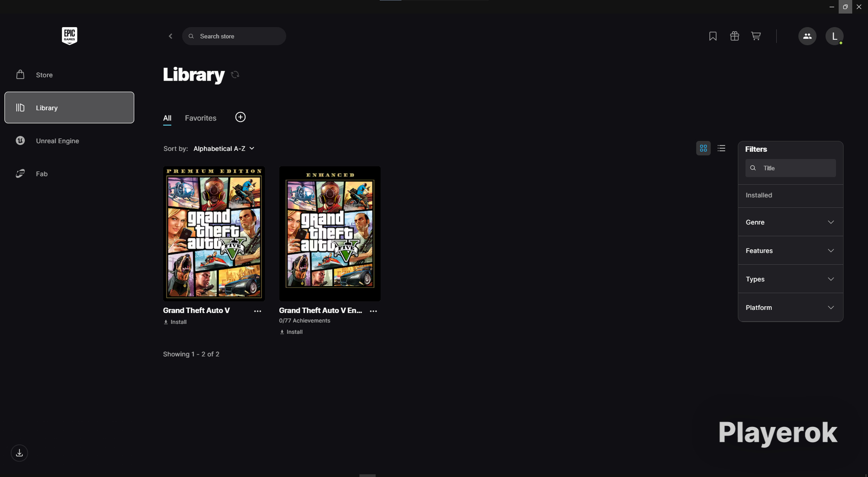The image size is (868, 477).
Task: Open the Downloads icon
Action: click(19, 453)
